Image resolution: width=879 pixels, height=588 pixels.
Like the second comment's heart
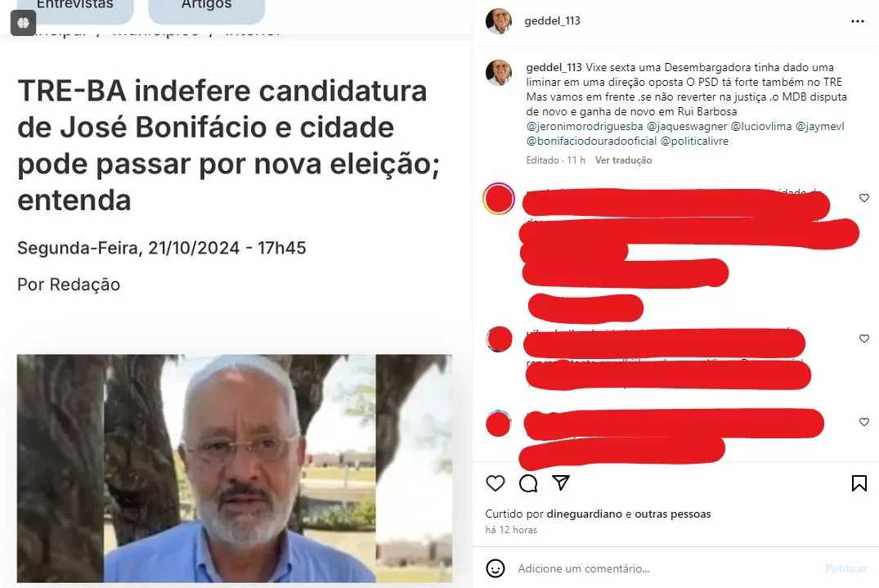pyautogui.click(x=863, y=339)
